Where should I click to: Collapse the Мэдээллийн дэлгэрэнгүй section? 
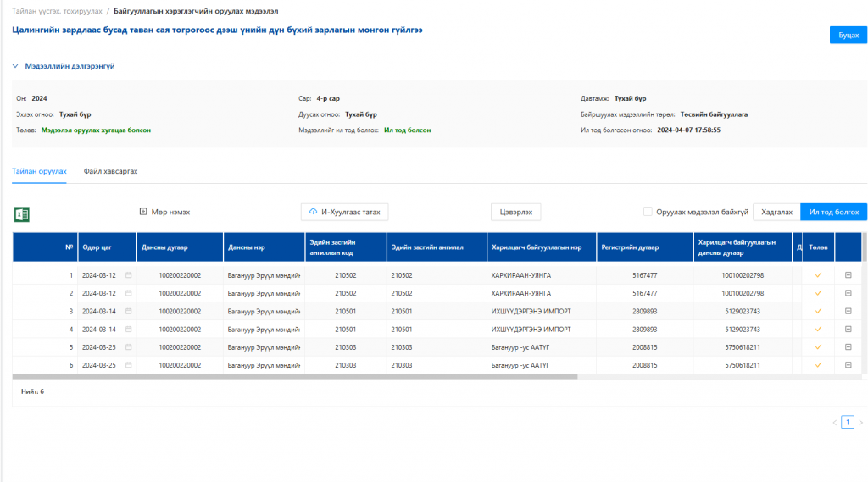pos(15,66)
